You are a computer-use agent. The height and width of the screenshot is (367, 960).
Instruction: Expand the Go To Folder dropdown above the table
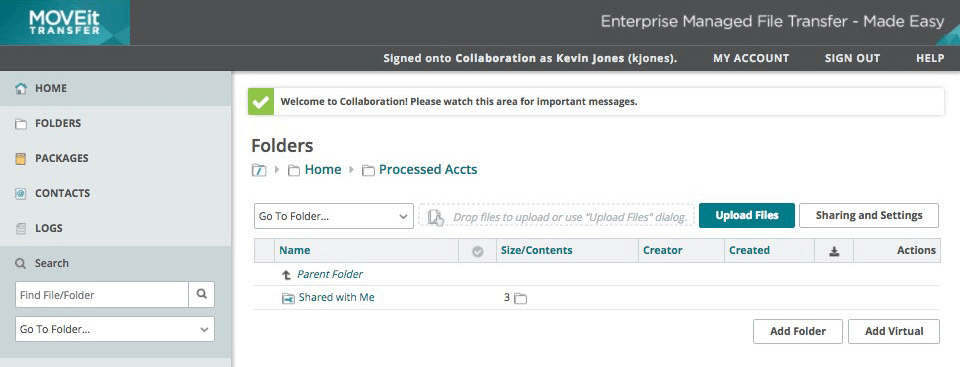[334, 216]
